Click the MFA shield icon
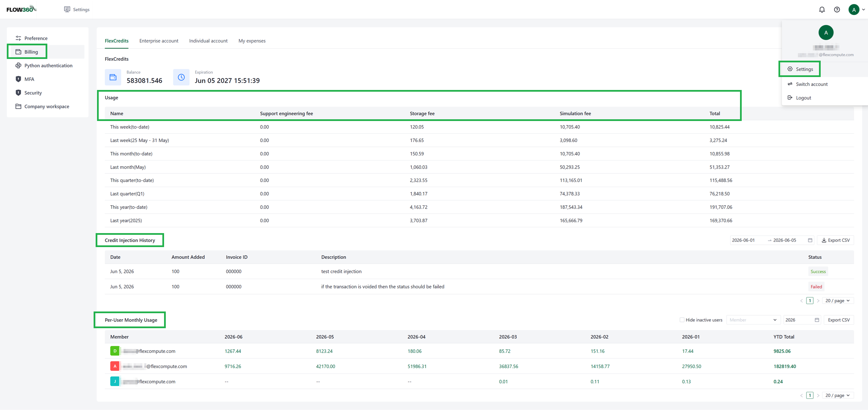868x411 pixels. pos(18,79)
